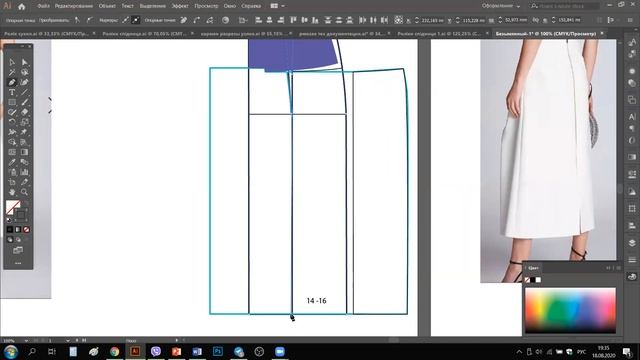Open the Эффект menu
The width and height of the screenshot is (640, 360).
point(180,6)
